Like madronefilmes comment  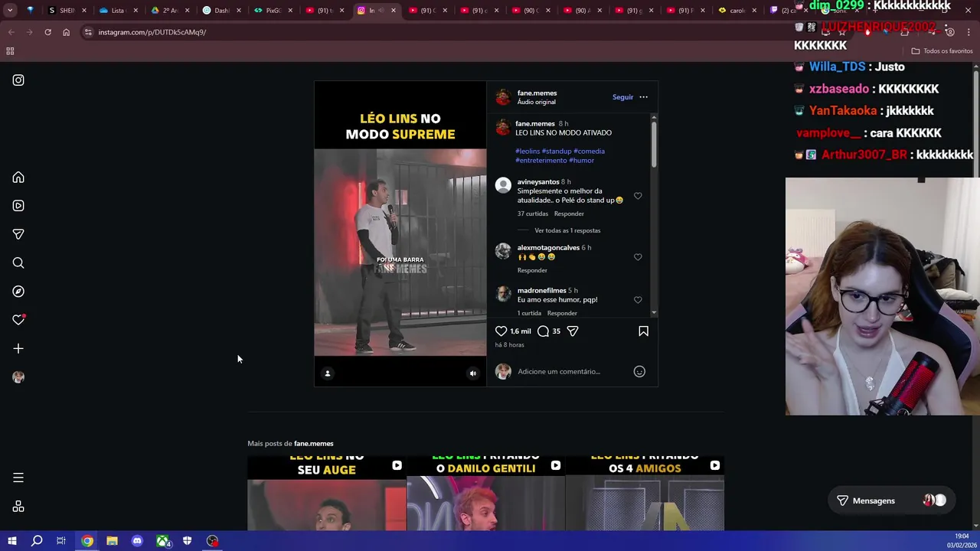(x=638, y=300)
